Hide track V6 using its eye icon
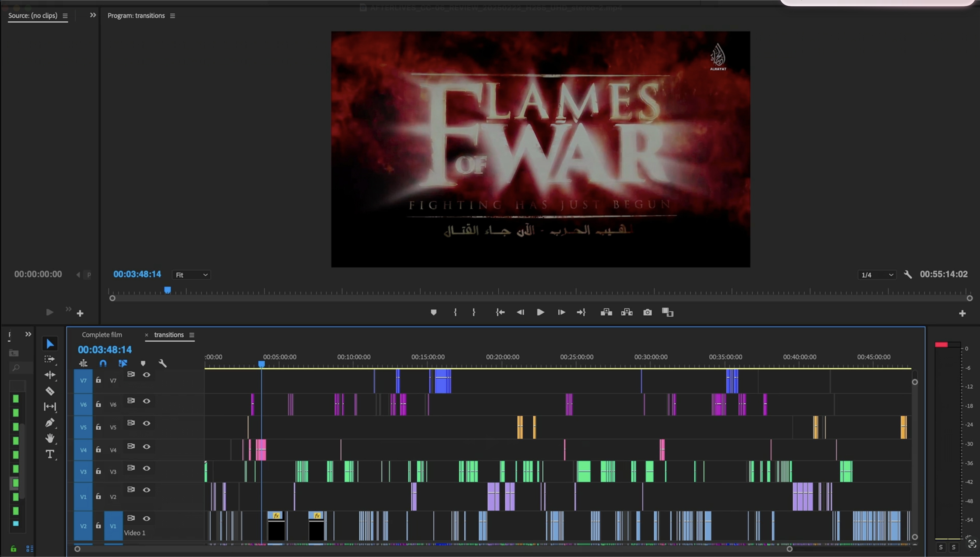The image size is (980, 557). 146,401
